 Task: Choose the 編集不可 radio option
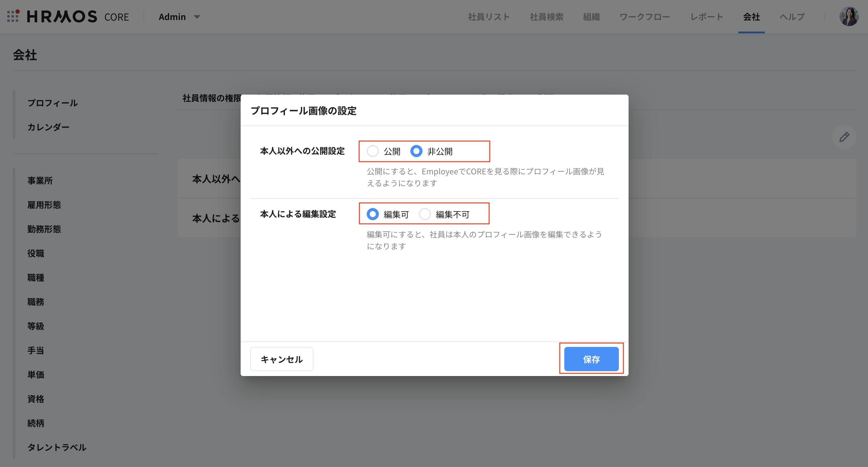425,214
